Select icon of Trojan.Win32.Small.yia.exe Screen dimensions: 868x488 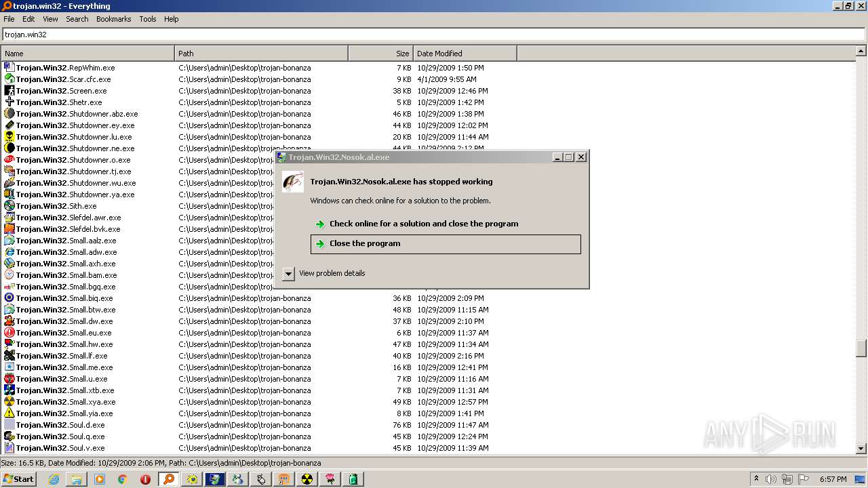9,413
